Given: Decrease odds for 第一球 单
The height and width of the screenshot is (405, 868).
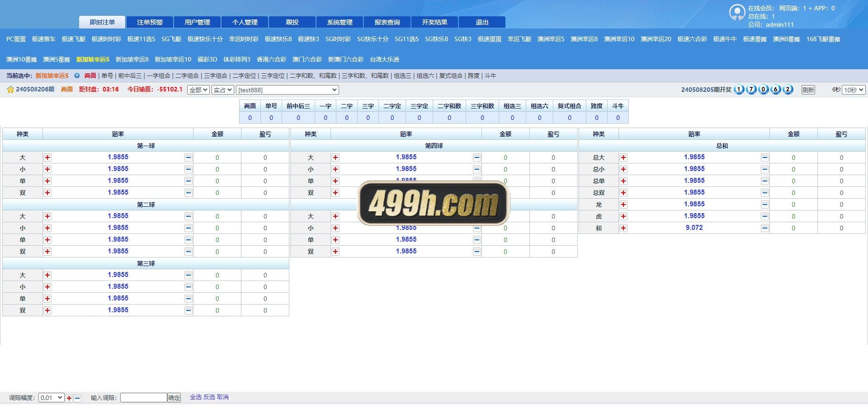Looking at the screenshot, I should coord(189,181).
